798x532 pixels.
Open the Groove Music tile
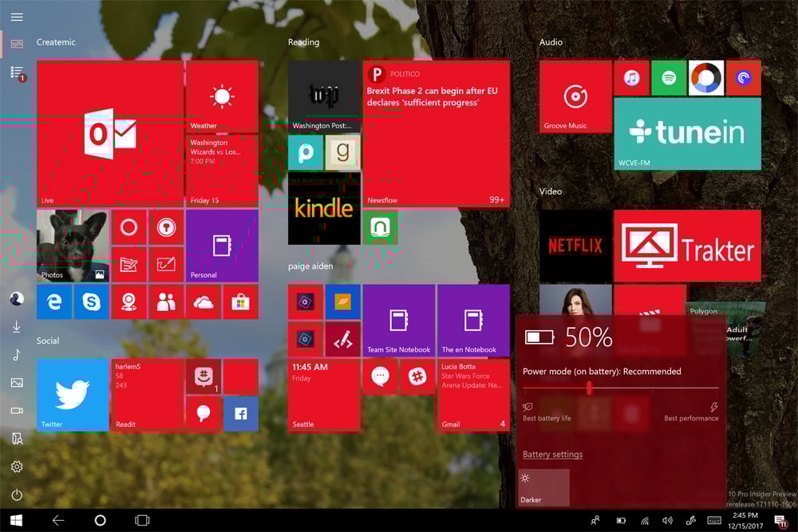click(x=575, y=97)
